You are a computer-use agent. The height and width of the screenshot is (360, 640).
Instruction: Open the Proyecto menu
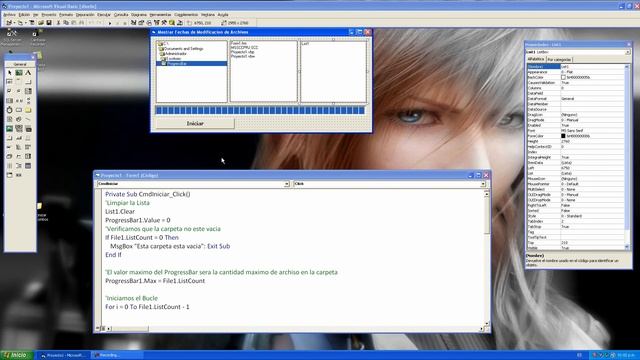pyautogui.click(x=49, y=15)
